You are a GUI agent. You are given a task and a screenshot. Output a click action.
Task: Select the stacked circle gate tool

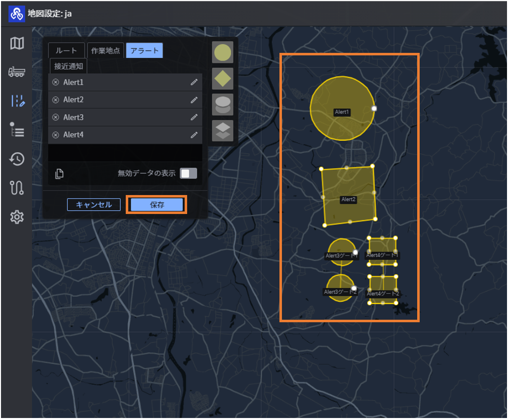pyautogui.click(x=223, y=105)
